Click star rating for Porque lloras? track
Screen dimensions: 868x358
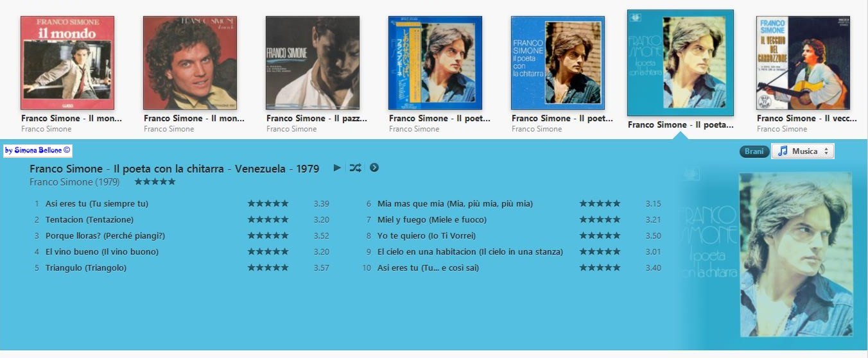268,235
